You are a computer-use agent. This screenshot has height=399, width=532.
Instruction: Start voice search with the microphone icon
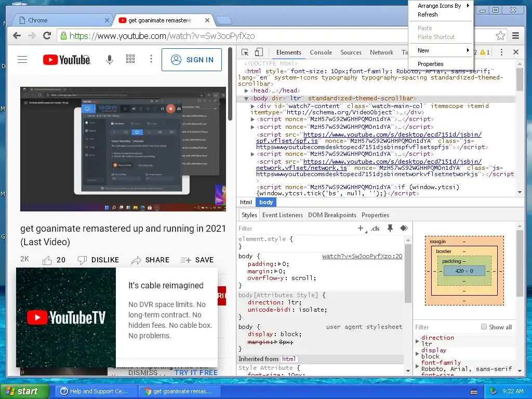[109, 60]
